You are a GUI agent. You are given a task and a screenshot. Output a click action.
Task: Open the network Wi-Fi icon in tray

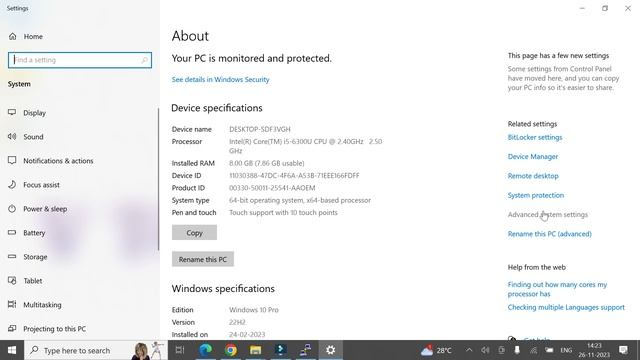pos(533,350)
